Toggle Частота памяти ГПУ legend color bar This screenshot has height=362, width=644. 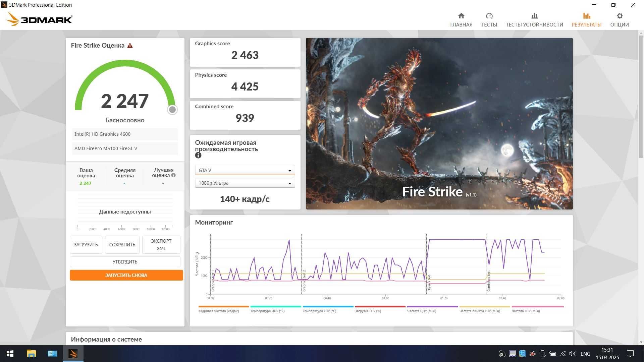[485, 306]
